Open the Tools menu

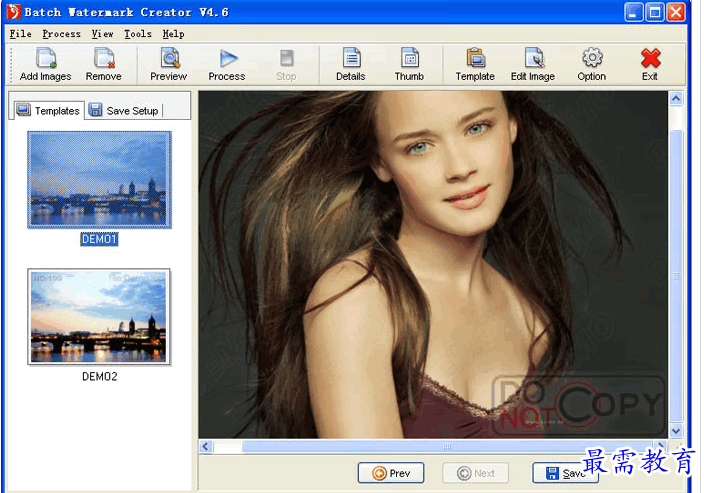(138, 34)
